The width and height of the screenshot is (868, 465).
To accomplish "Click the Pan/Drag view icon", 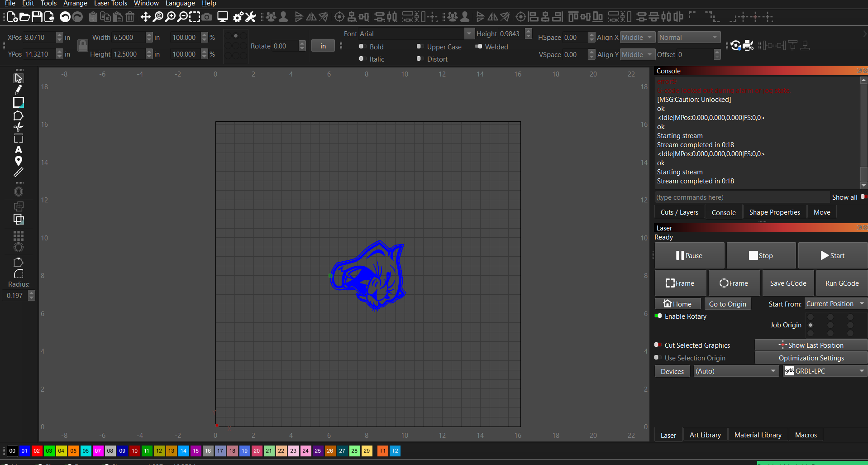I will [x=145, y=17].
